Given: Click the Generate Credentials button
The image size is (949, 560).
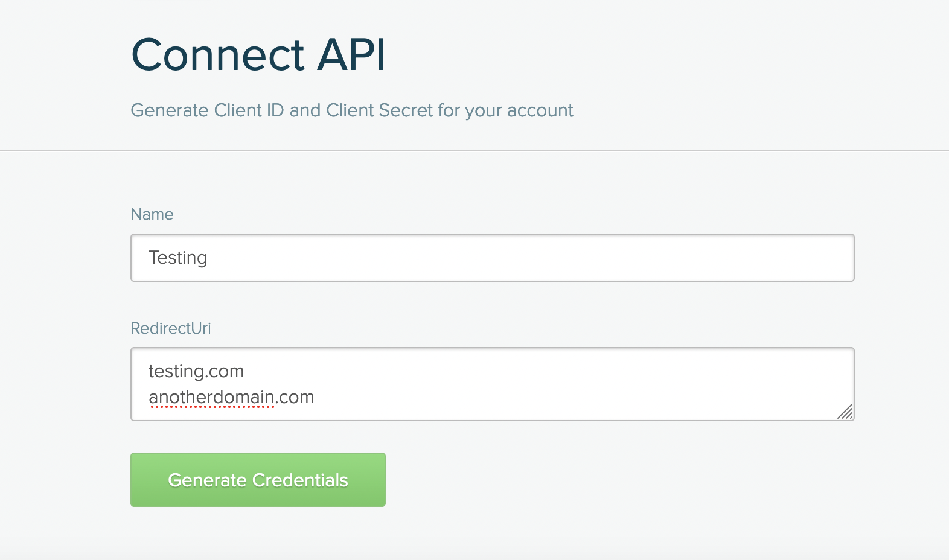Looking at the screenshot, I should tap(258, 480).
